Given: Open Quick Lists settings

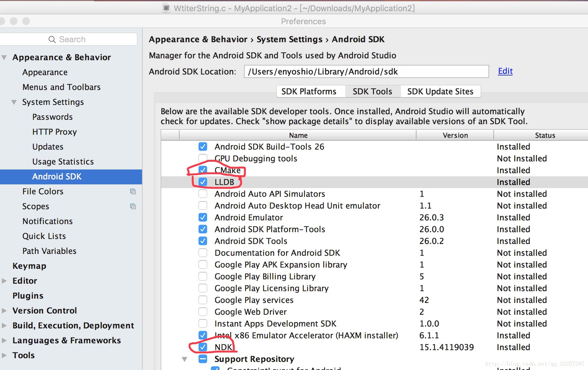Looking at the screenshot, I should (44, 236).
